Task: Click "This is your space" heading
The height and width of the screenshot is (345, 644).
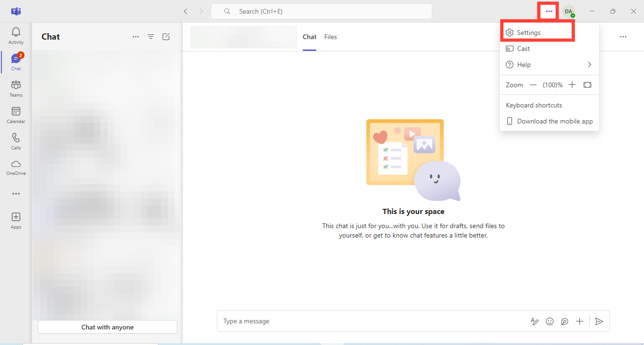Action: click(x=413, y=212)
